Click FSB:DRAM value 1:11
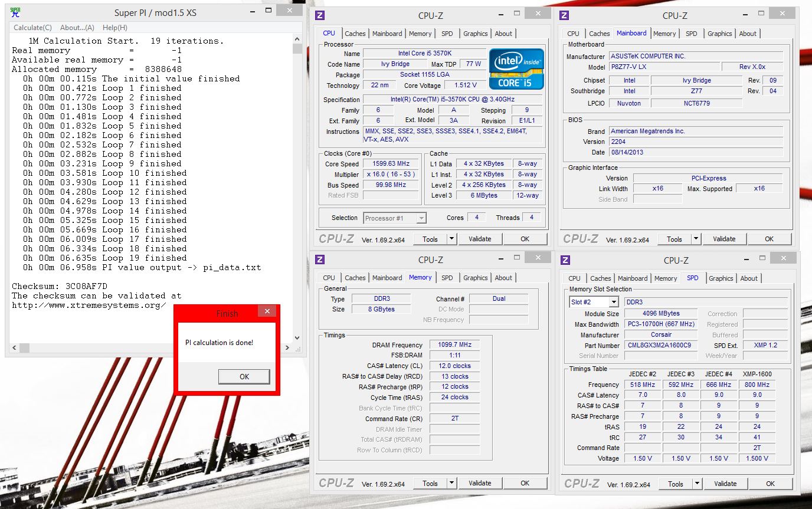Screen dimensions: 812x509 pyautogui.click(x=454, y=356)
